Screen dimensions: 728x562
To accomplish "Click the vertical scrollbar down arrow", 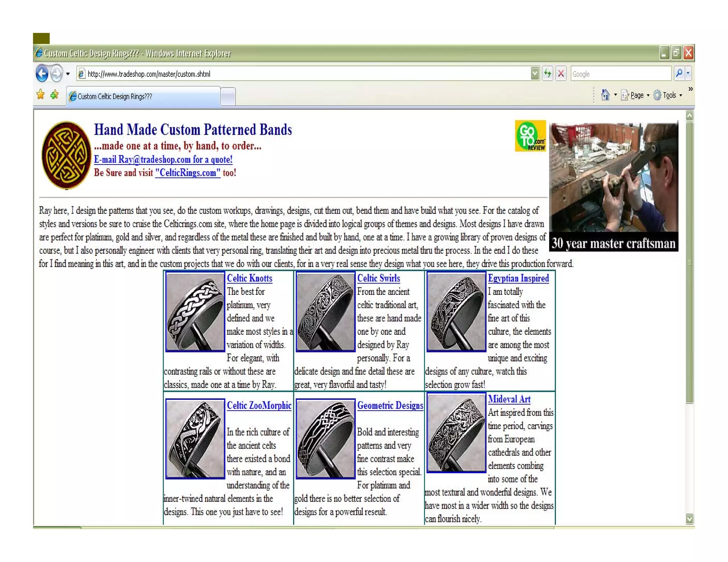I will [x=689, y=519].
